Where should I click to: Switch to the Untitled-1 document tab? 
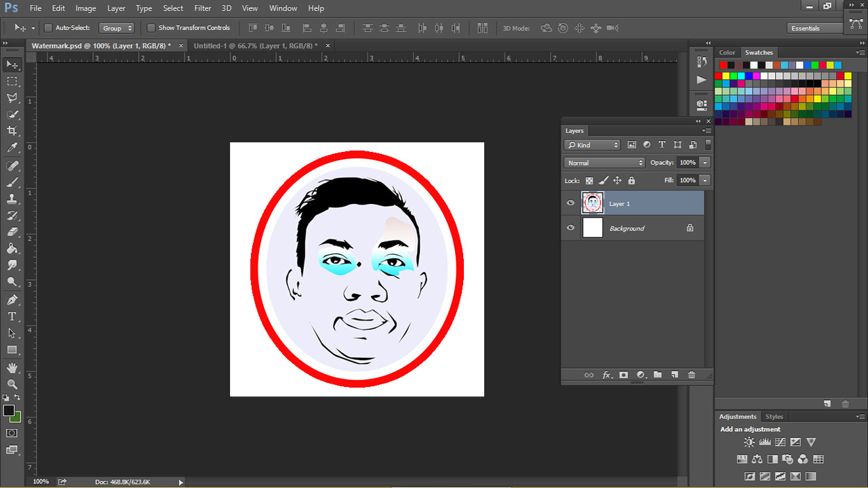point(255,45)
